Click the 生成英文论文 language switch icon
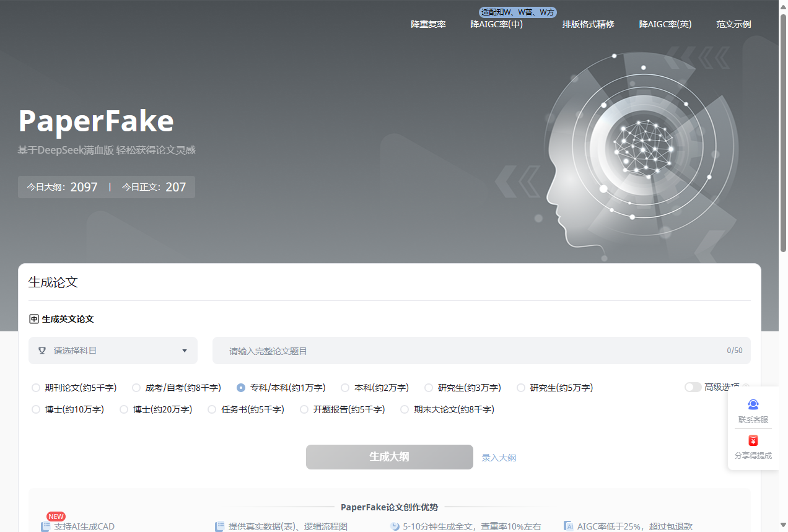 click(34, 319)
